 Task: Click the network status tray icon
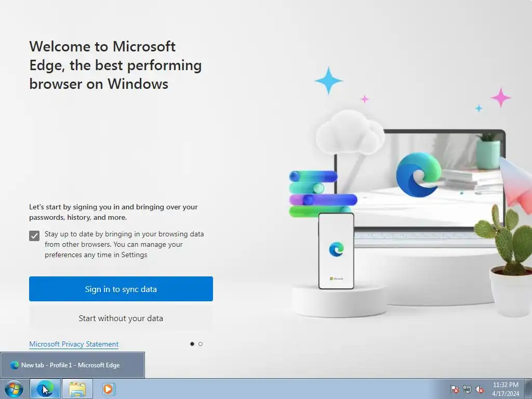point(467,390)
